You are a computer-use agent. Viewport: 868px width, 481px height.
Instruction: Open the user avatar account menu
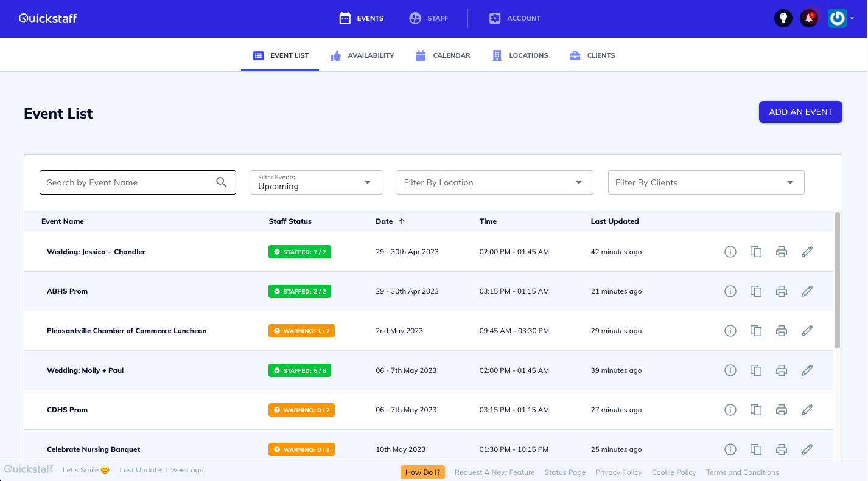[x=840, y=18]
